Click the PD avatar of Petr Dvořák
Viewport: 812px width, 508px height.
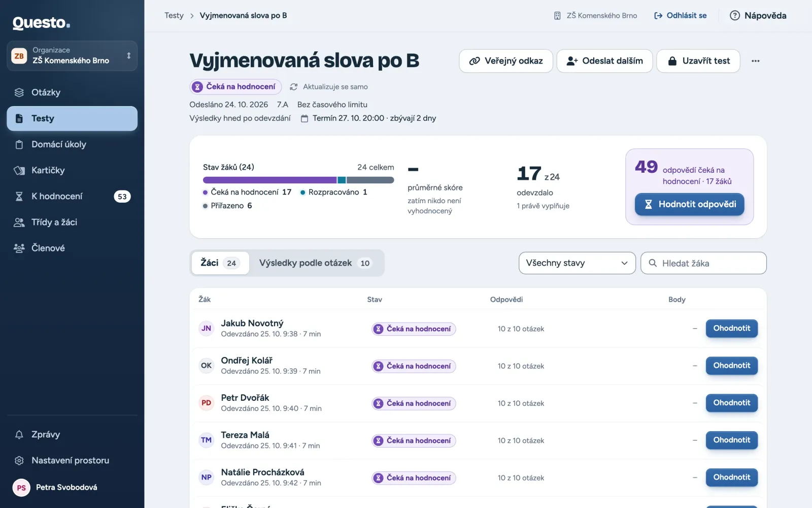[x=206, y=403]
